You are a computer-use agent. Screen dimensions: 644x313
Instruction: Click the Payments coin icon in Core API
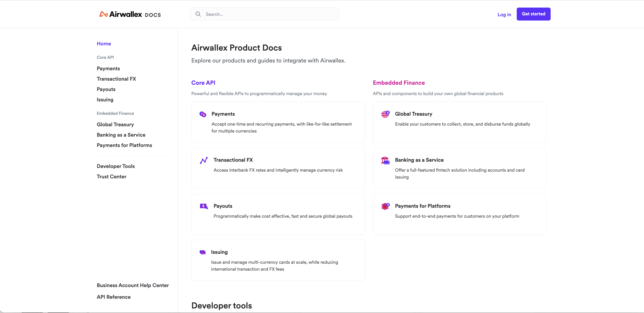pyautogui.click(x=203, y=114)
